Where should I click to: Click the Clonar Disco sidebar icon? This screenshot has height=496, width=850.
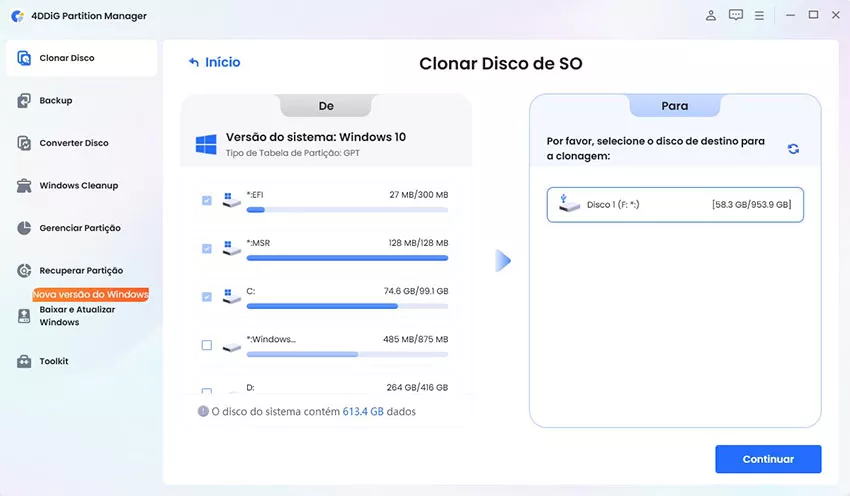tap(24, 58)
